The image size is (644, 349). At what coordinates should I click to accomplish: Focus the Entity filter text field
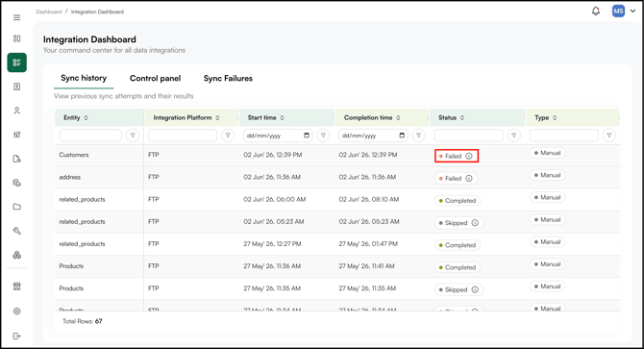click(x=90, y=136)
